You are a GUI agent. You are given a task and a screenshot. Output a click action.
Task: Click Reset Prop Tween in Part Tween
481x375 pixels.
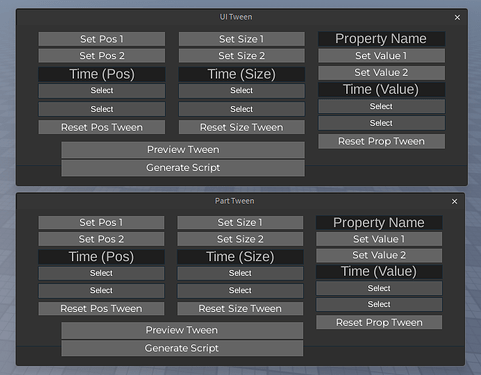(379, 322)
